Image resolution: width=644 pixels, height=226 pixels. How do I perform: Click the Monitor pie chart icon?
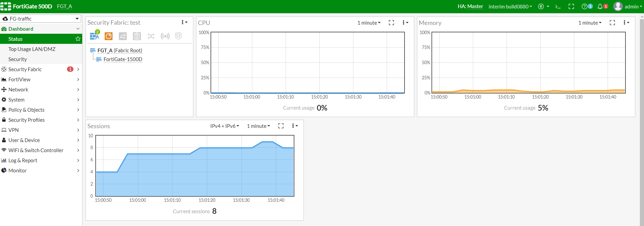pos(4,170)
